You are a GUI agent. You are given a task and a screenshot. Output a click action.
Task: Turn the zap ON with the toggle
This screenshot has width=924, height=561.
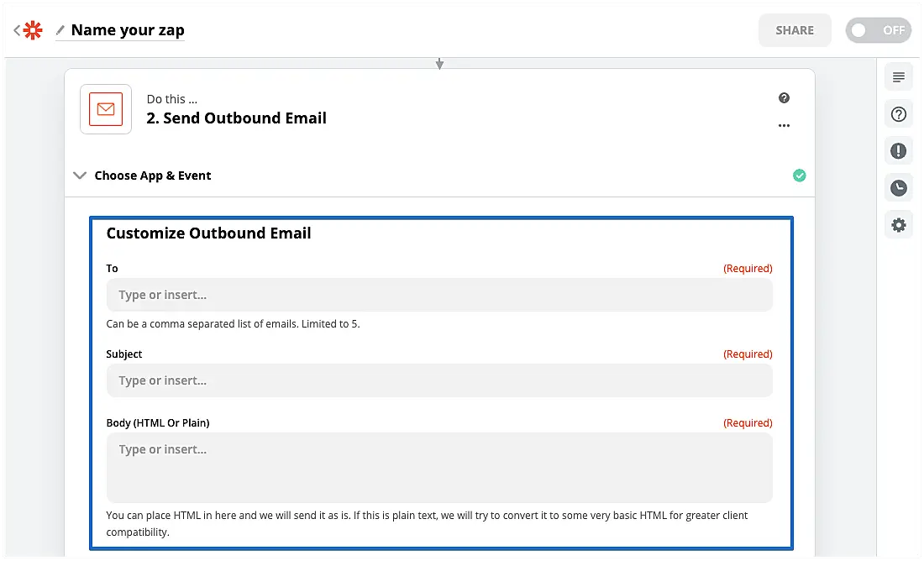(878, 30)
